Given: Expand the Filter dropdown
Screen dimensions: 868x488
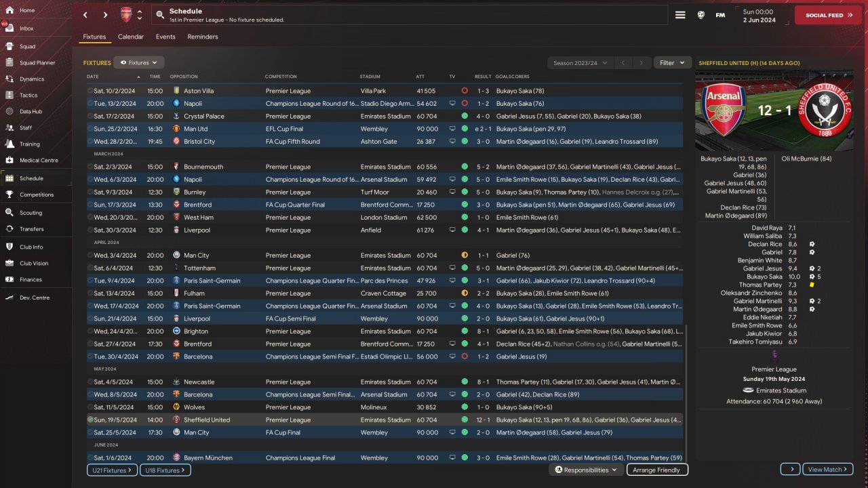Looking at the screenshot, I should (x=673, y=63).
